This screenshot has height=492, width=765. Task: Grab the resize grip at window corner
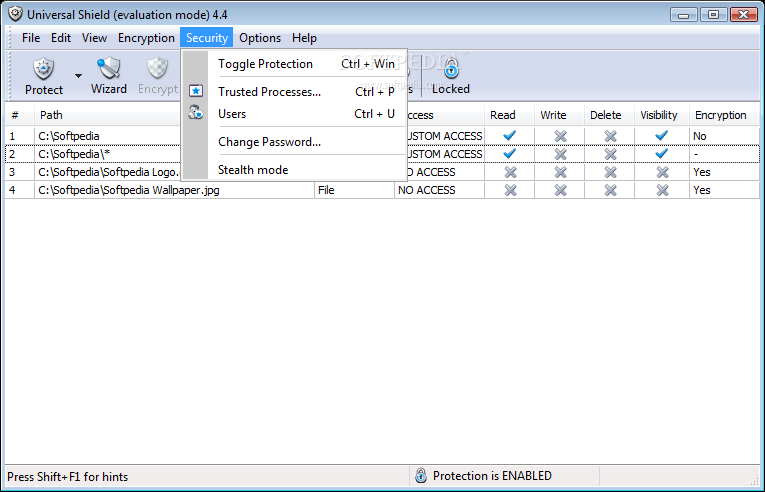pos(754,480)
